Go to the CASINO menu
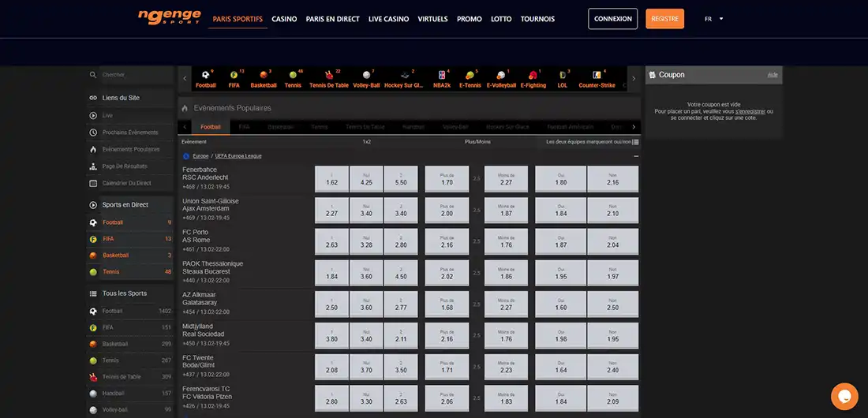 pyautogui.click(x=284, y=19)
